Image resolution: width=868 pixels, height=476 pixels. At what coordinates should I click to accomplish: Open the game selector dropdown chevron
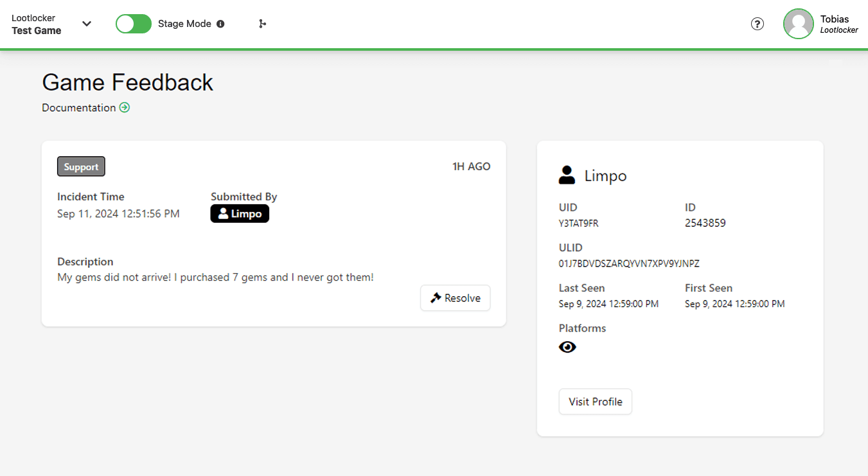[87, 24]
